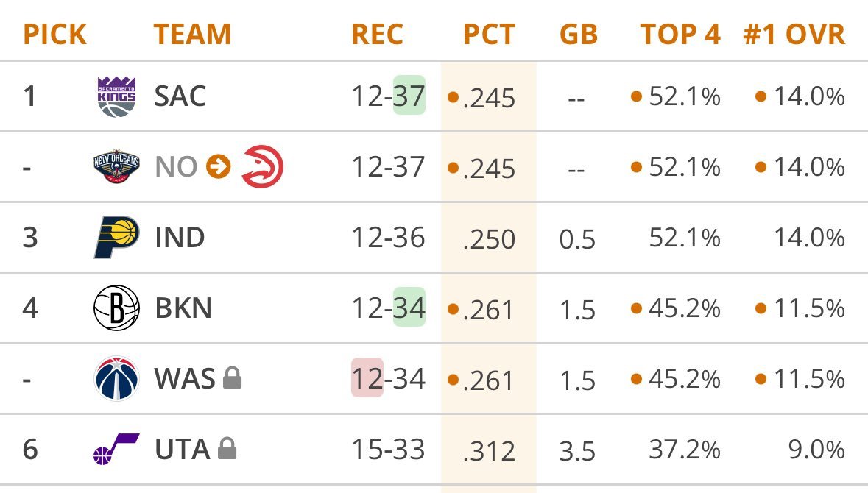The height and width of the screenshot is (493, 868).
Task: Click the Brooklyn Nets logo
Action: coord(116,308)
